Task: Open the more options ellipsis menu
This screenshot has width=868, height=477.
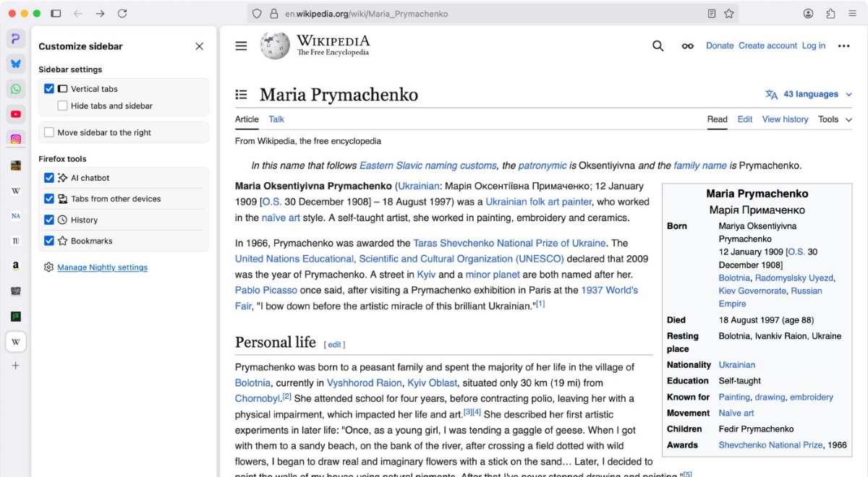Action: pyautogui.click(x=844, y=45)
